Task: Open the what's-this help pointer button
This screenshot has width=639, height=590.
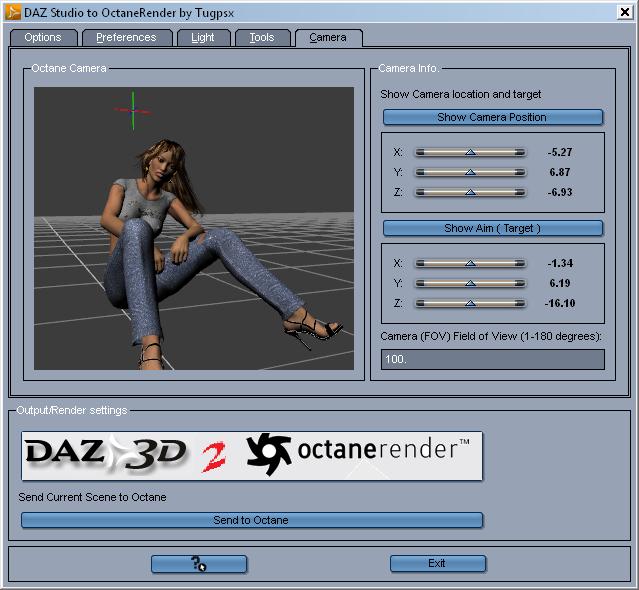Action: [199, 564]
